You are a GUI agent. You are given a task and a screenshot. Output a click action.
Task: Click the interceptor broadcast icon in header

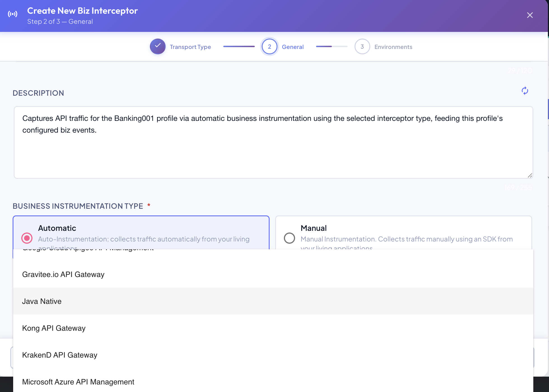click(13, 14)
